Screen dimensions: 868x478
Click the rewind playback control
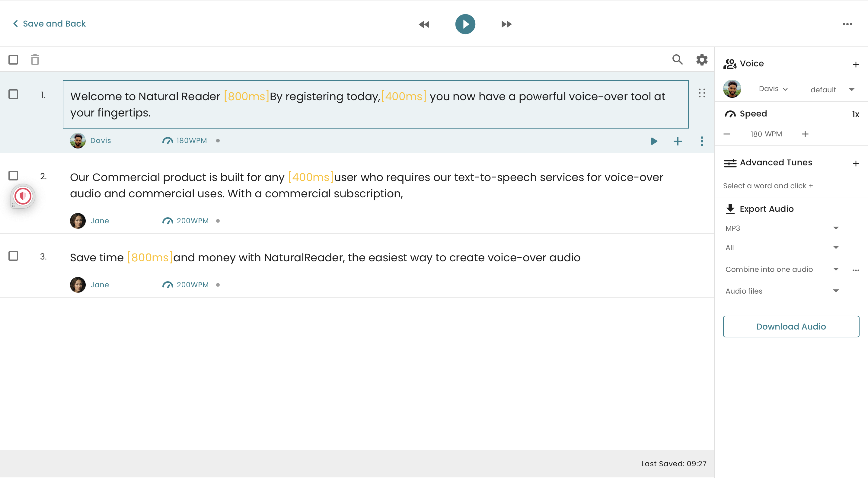[x=424, y=24]
